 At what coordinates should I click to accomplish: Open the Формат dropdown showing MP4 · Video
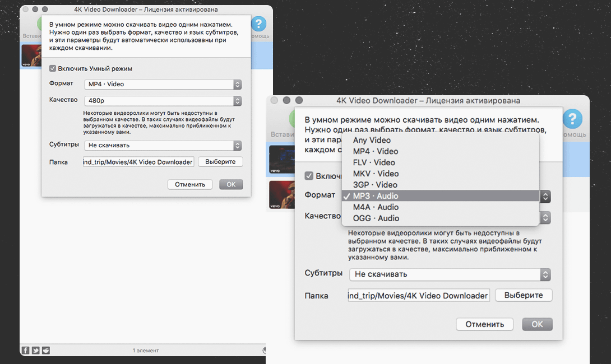point(163,84)
